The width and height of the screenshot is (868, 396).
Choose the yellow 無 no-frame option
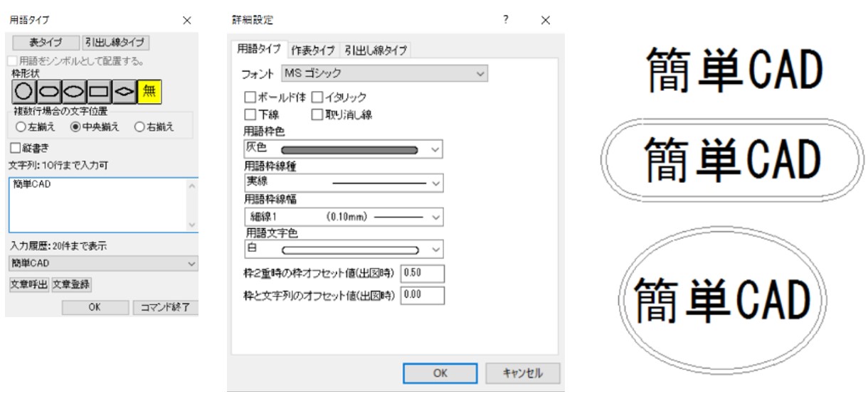[x=149, y=90]
